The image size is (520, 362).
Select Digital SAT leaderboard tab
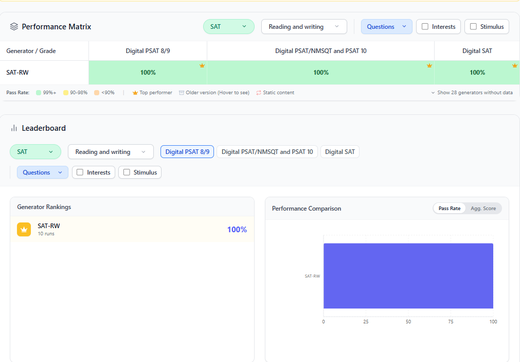340,152
